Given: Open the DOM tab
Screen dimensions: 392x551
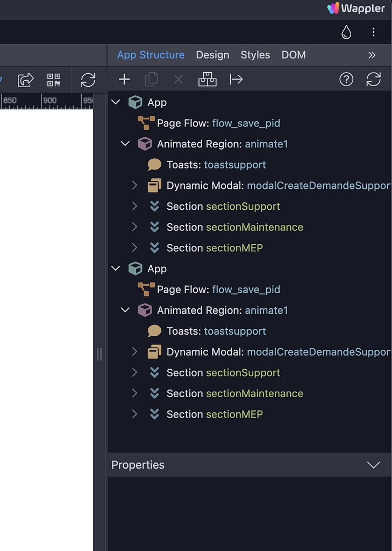Looking at the screenshot, I should point(294,55).
